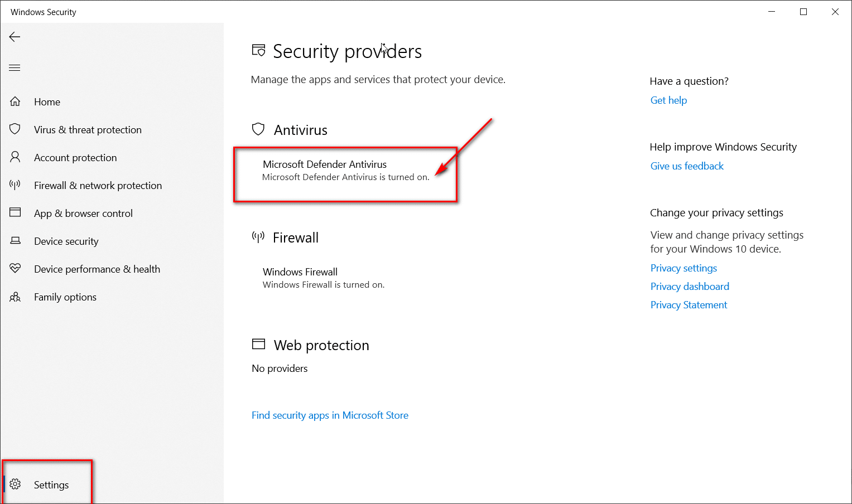
Task: Click the Home house icon
Action: pyautogui.click(x=15, y=101)
